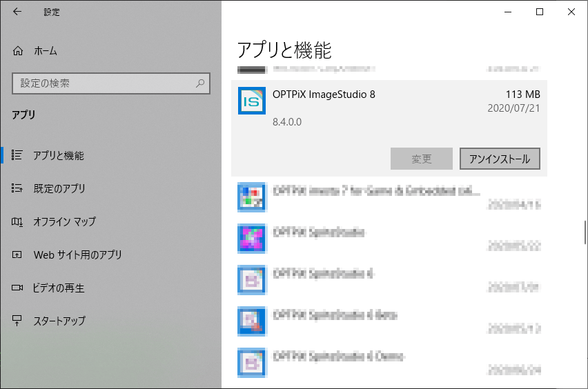
Task: Click the アプリと機能 list icon
Action: pos(17,154)
